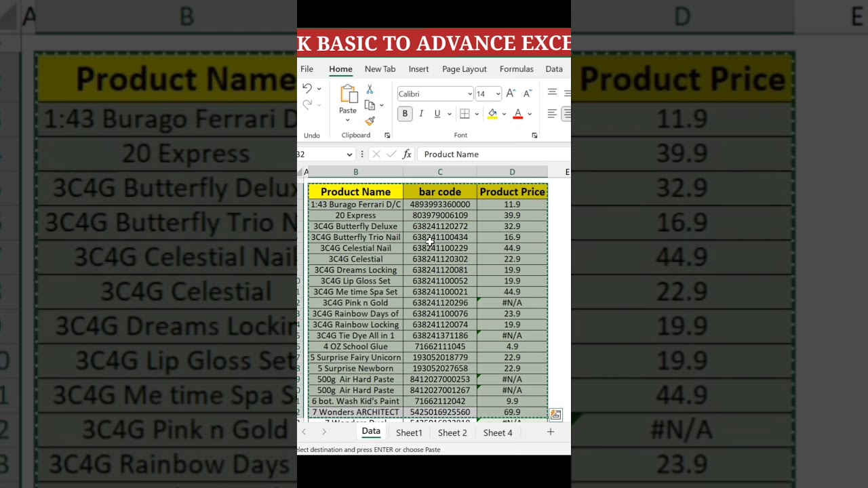Viewport: 868px width, 488px height.
Task: Click the Product Name header cell
Action: point(356,192)
